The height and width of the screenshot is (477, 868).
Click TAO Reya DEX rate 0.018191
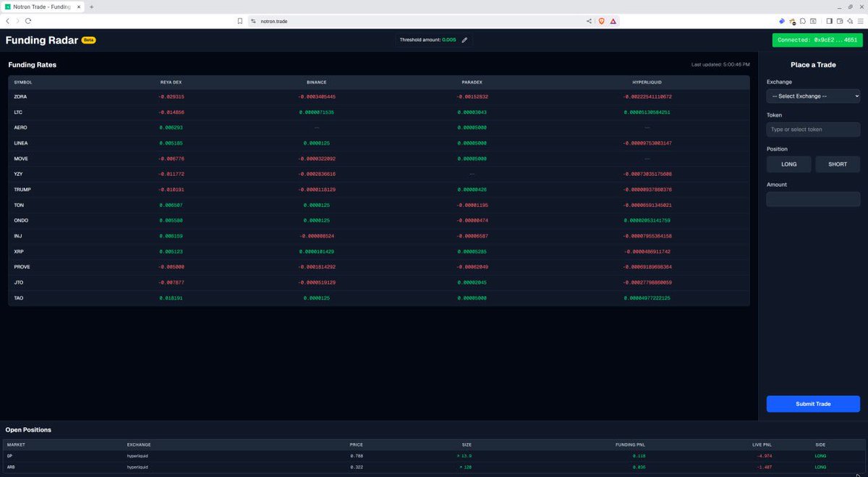(171, 298)
